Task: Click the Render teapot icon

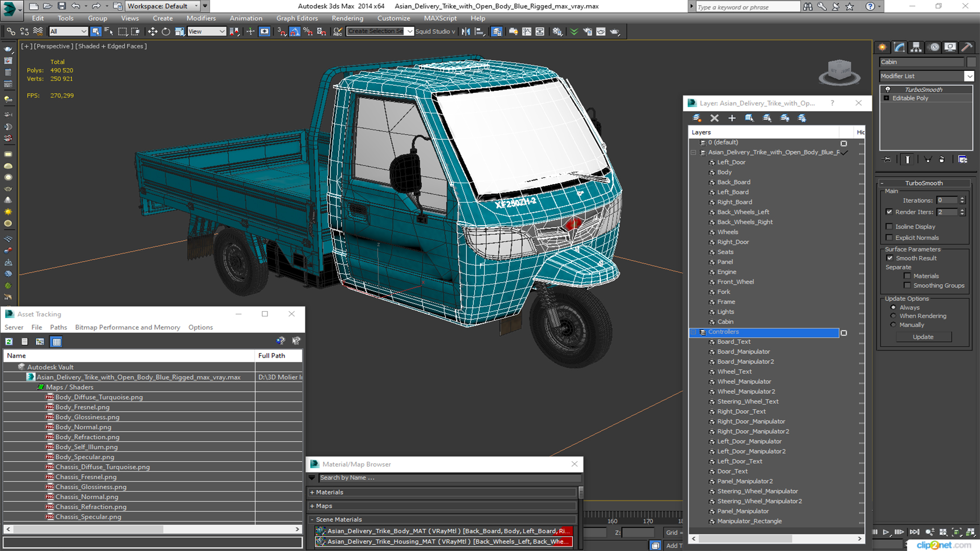Action: click(x=615, y=32)
